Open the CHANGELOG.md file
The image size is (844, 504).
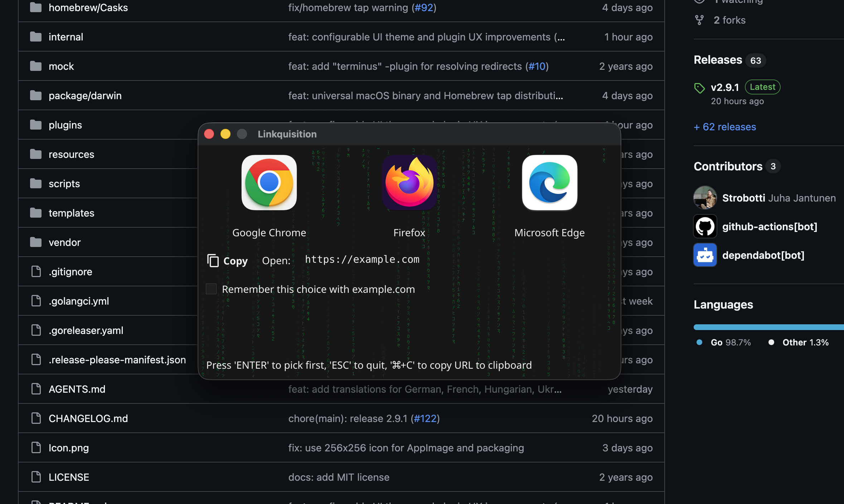[x=88, y=418]
